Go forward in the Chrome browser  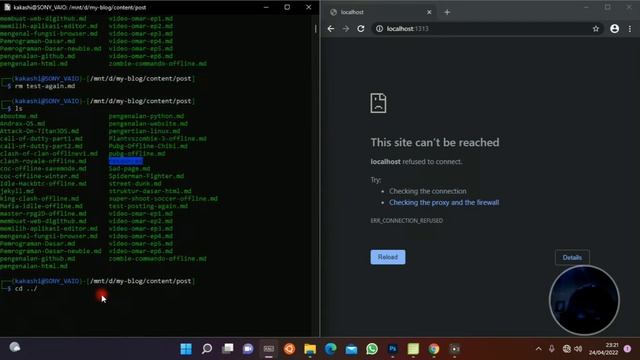click(x=346, y=29)
